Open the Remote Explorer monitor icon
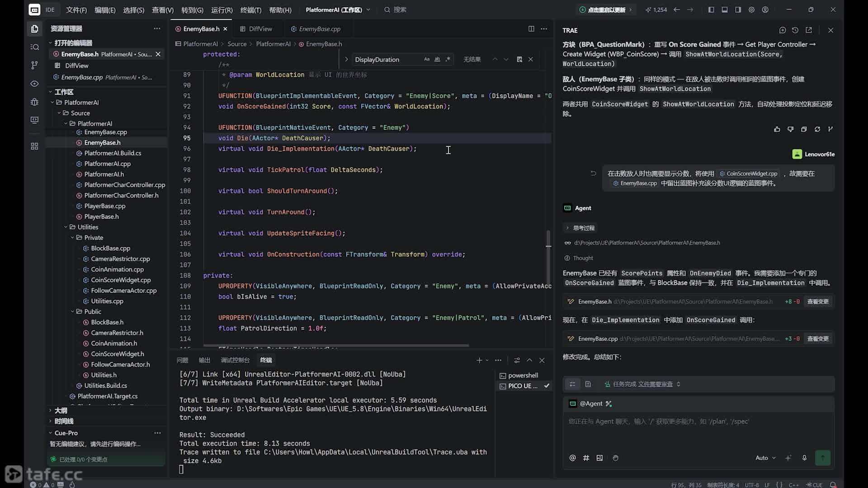This screenshot has width=868, height=488. 34,120
